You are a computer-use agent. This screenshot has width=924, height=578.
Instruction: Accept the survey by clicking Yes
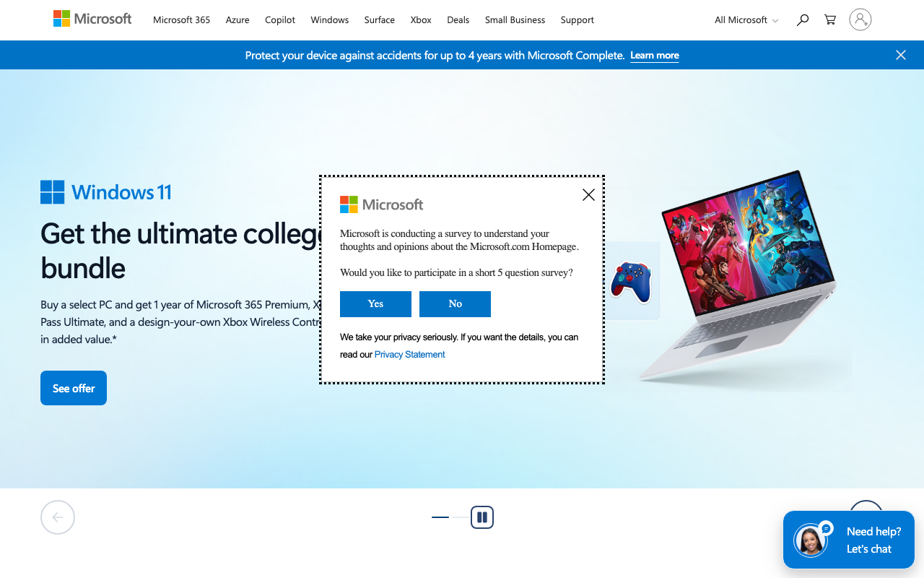[375, 304]
